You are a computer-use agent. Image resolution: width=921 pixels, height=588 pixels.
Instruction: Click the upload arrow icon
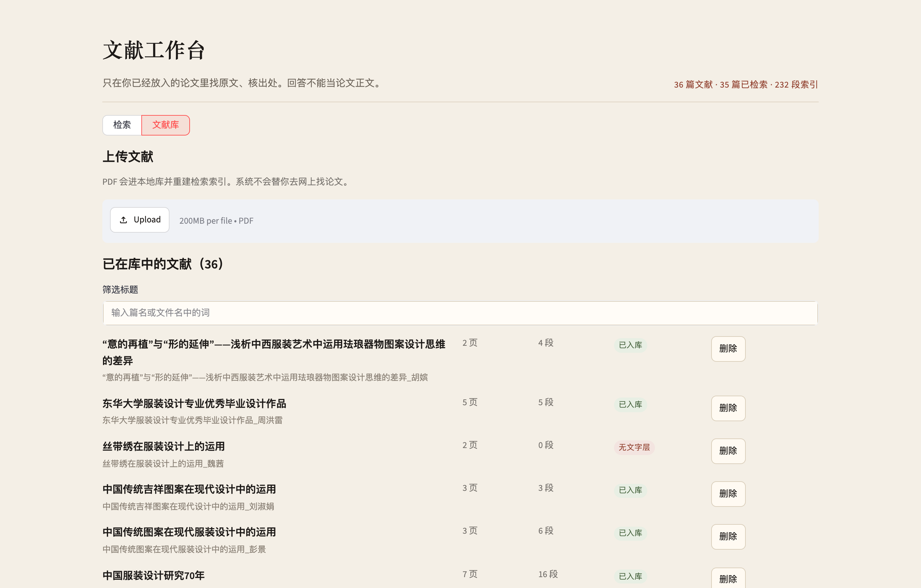(123, 220)
